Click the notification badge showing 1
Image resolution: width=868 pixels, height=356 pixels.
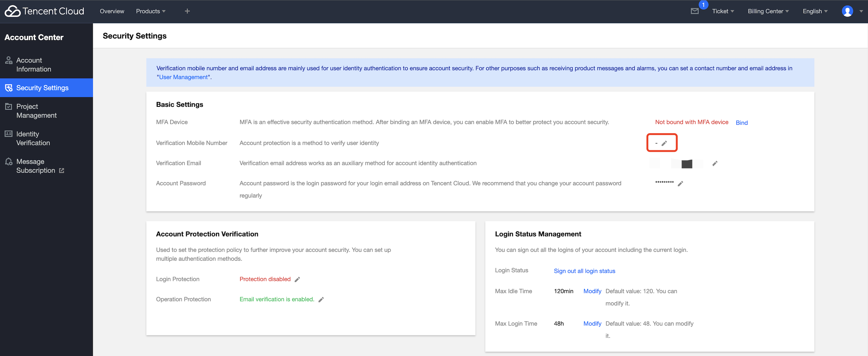[703, 5]
